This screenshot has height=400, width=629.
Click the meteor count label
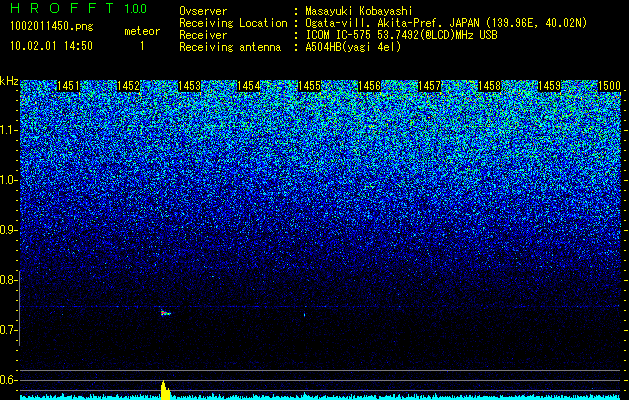142,31
